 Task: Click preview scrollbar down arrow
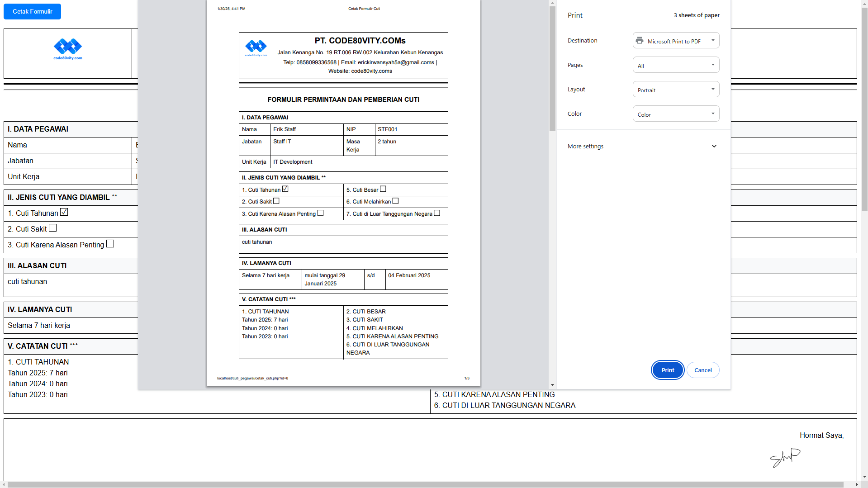click(552, 385)
